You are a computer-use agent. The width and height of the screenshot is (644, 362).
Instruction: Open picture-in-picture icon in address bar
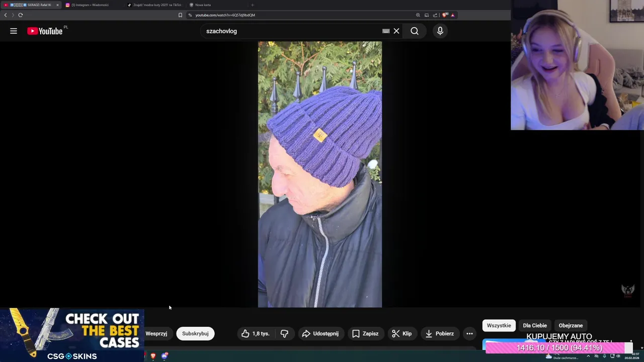427,15
